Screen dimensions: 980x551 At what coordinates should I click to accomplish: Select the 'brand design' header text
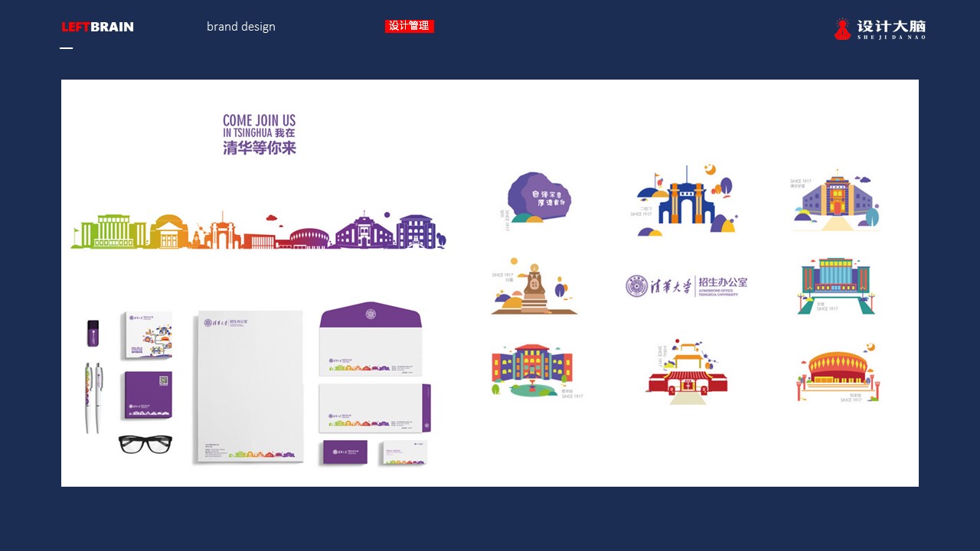(x=241, y=27)
